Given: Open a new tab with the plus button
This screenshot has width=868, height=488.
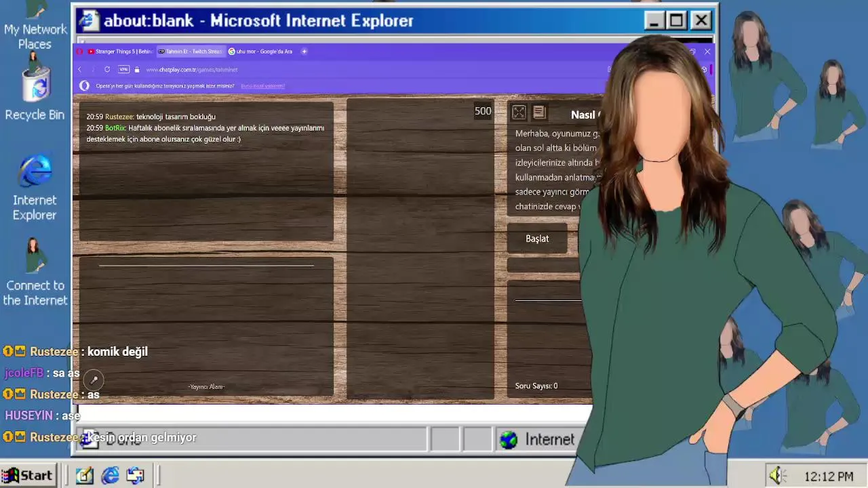Looking at the screenshot, I should pyautogui.click(x=304, y=52).
